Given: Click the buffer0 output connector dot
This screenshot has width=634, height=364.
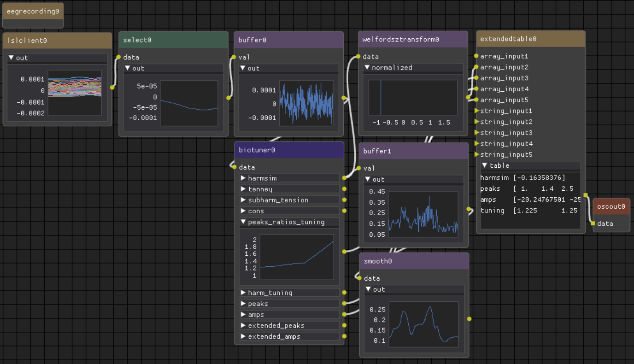Looking at the screenshot, I should (344, 98).
